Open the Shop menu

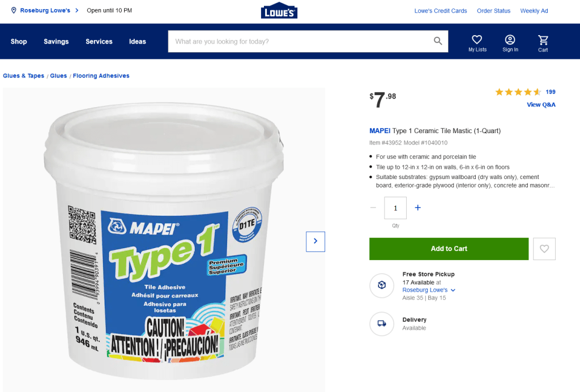pyautogui.click(x=19, y=41)
